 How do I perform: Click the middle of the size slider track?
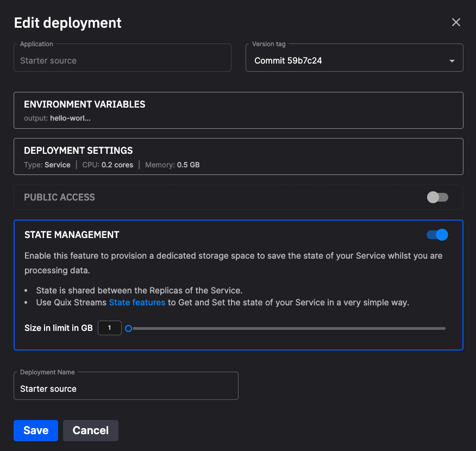click(287, 328)
